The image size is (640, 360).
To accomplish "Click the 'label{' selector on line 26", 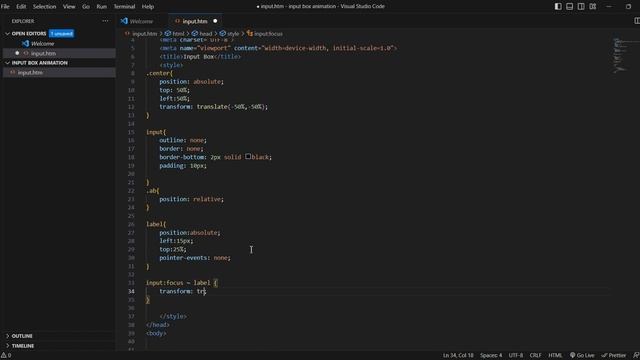I will click(156, 224).
